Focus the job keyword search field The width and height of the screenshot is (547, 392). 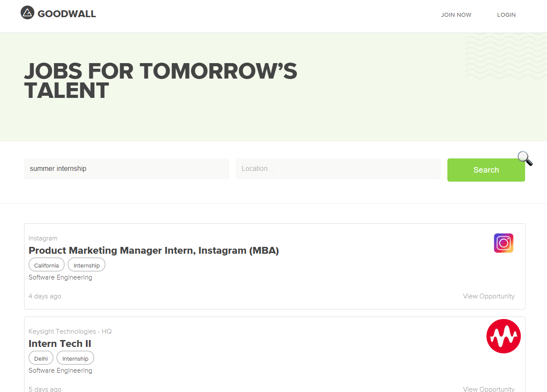click(126, 169)
